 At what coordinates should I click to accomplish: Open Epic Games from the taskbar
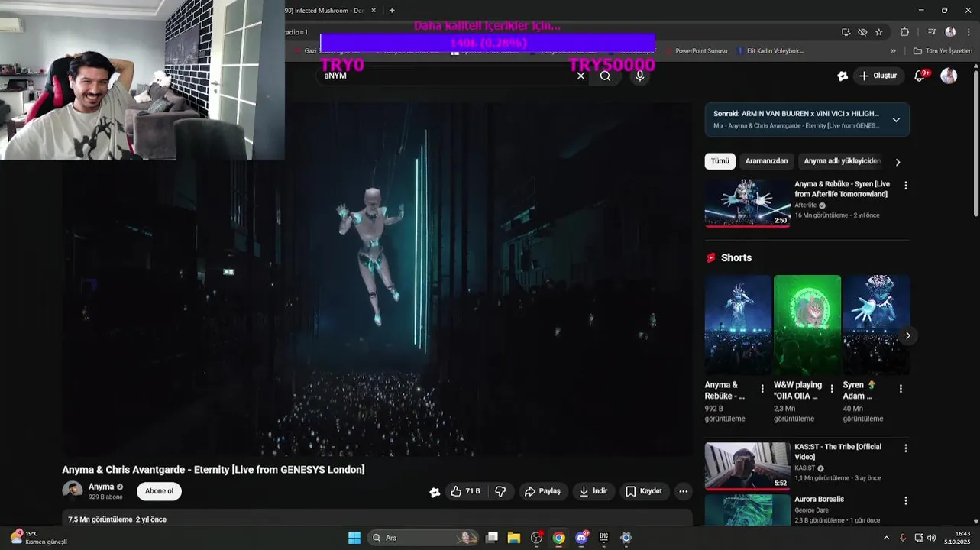point(603,538)
